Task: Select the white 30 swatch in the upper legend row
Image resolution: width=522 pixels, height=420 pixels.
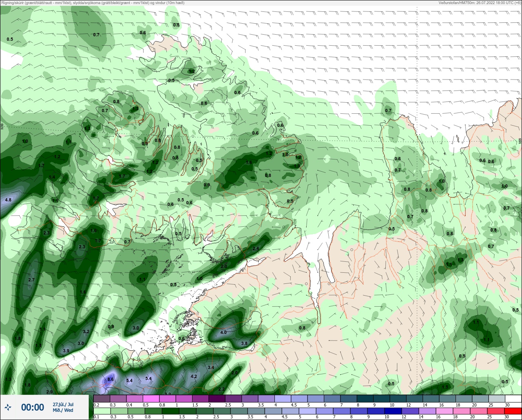Action: tap(513, 398)
